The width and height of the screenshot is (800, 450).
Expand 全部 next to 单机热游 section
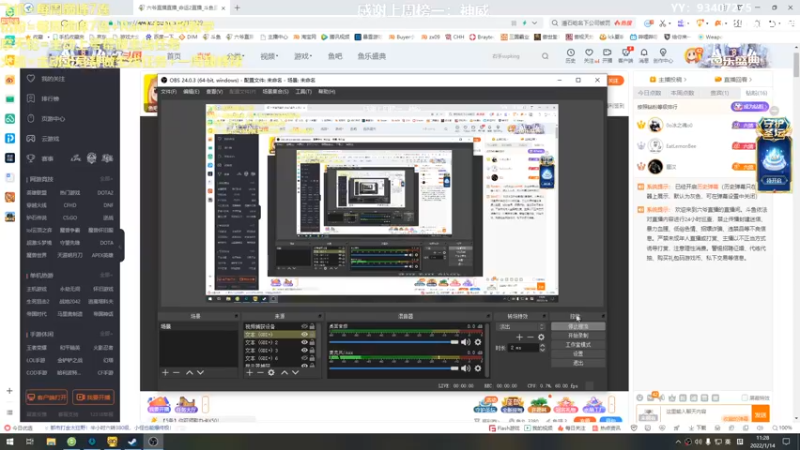(x=106, y=276)
